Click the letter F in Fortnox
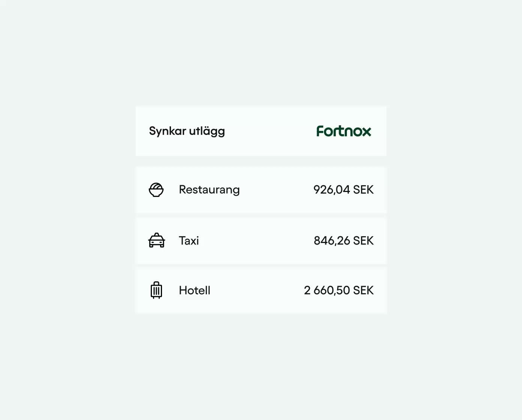The image size is (522, 420). tap(320, 131)
